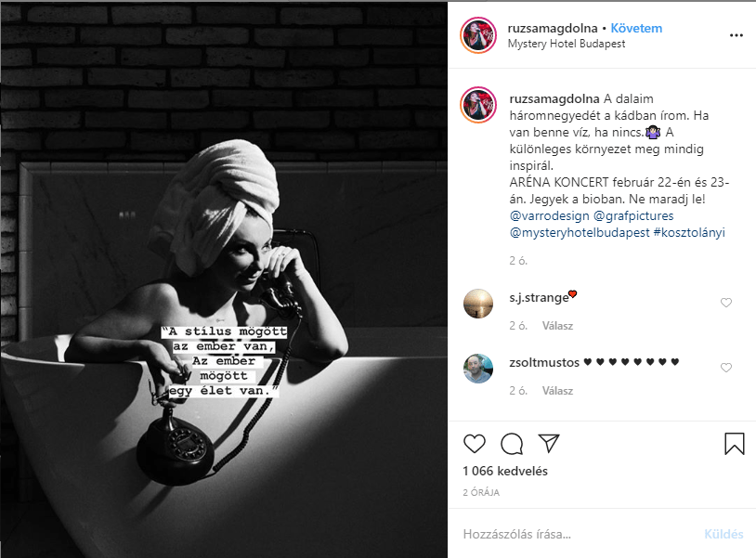The width and height of the screenshot is (756, 558).
Task: Follow the account with Követem
Action: pyautogui.click(x=636, y=29)
